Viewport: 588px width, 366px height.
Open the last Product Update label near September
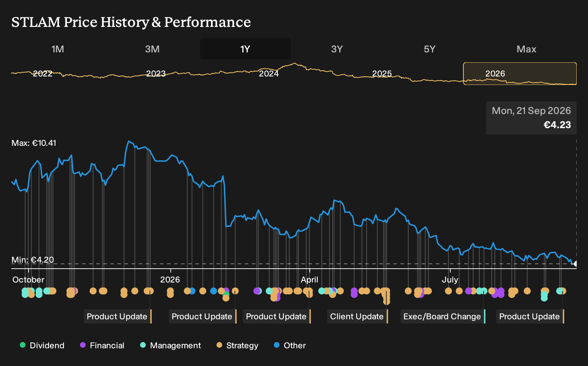[530, 316]
